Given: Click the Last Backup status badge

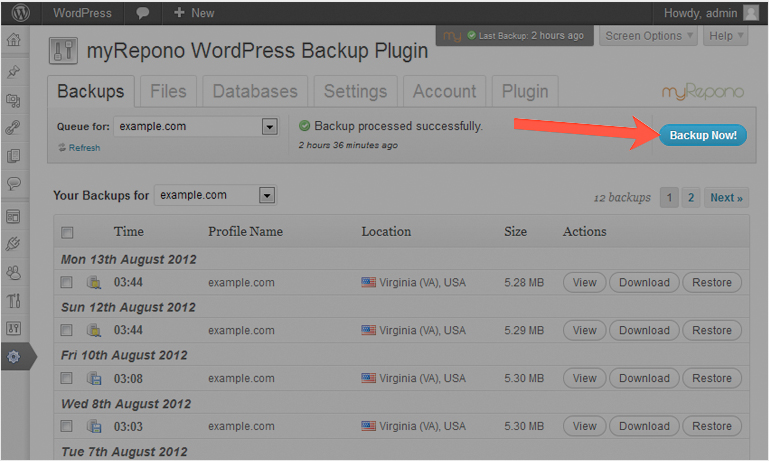Looking at the screenshot, I should click(x=514, y=36).
